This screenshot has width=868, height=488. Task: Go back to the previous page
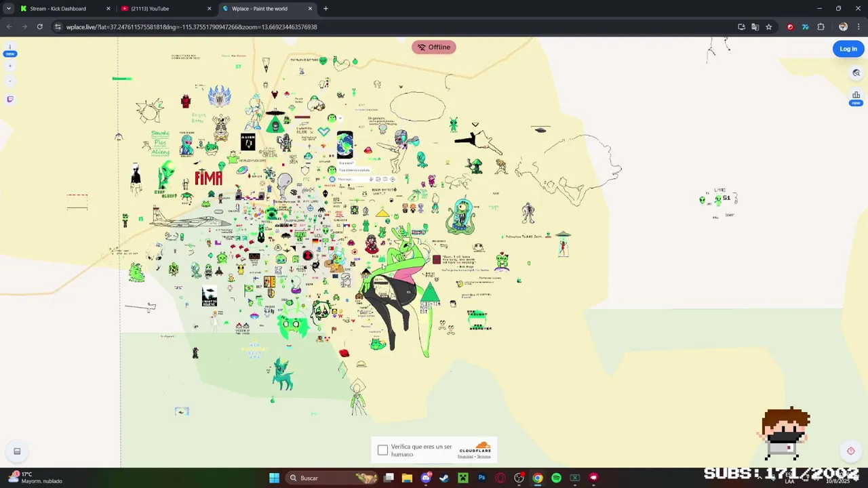pyautogui.click(x=9, y=27)
